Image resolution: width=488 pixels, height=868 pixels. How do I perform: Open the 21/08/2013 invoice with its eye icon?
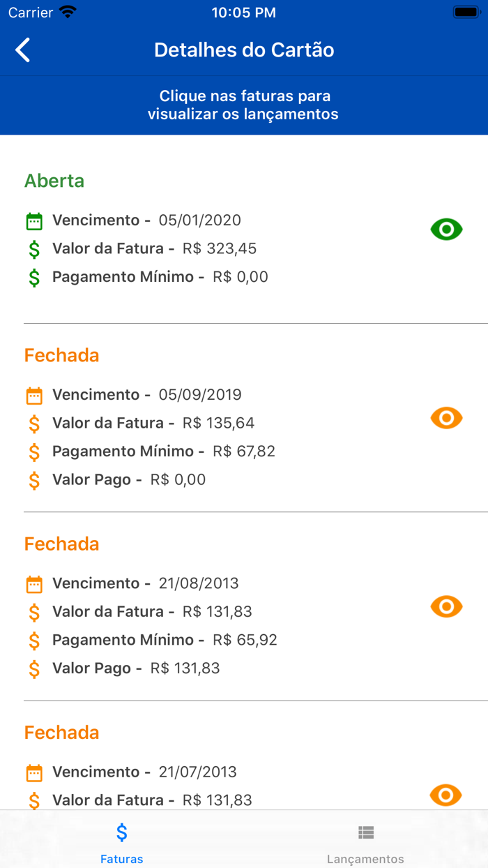tap(446, 606)
